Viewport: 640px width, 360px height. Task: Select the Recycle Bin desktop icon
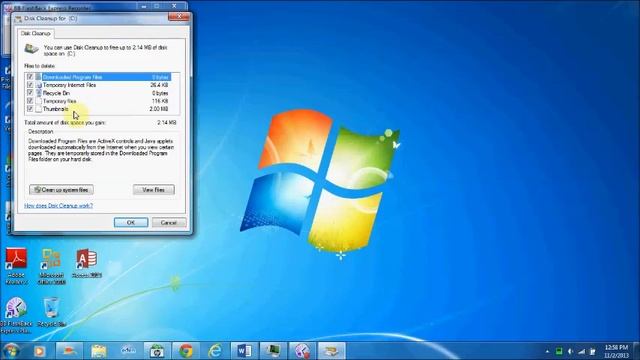51,312
